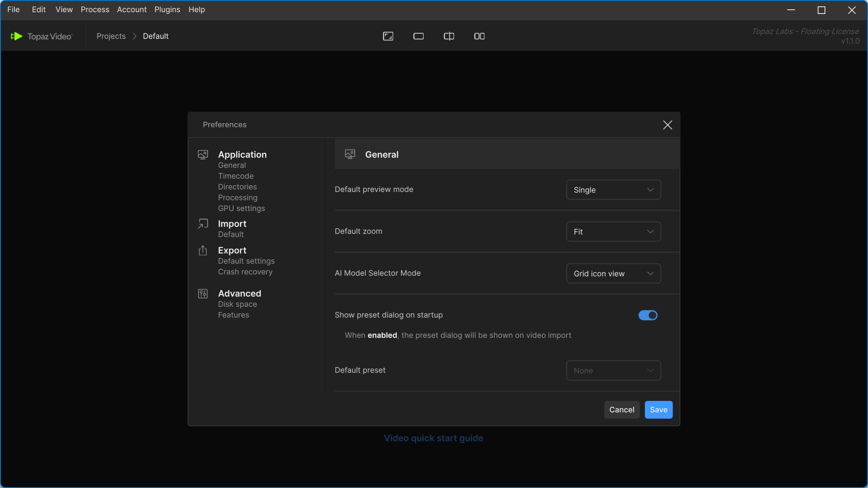Viewport: 868px width, 488px height.
Task: Open the Process menu
Action: click(x=95, y=9)
